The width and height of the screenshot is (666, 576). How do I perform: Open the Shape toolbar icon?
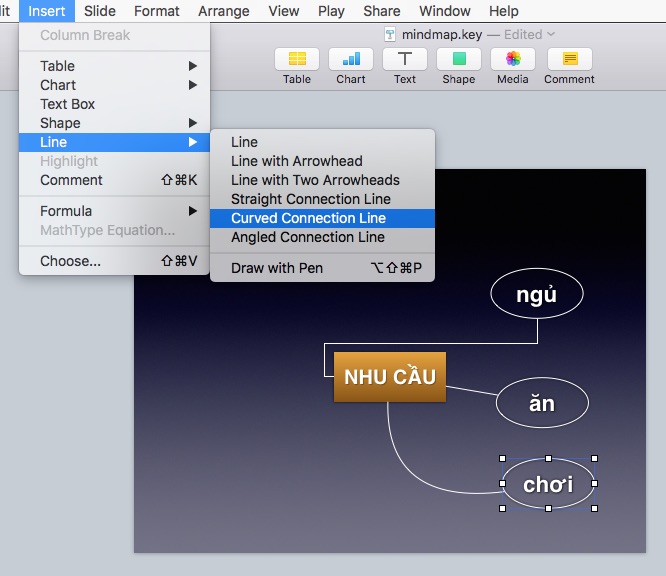pyautogui.click(x=459, y=59)
